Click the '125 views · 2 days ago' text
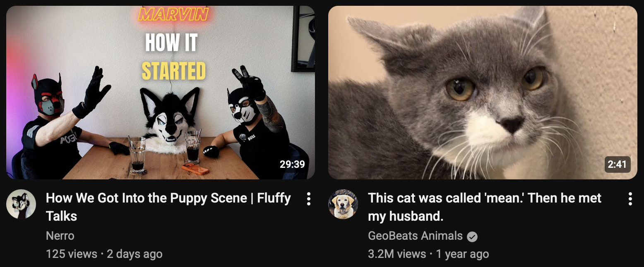Screen dimensions: 644x267 (x=104, y=254)
